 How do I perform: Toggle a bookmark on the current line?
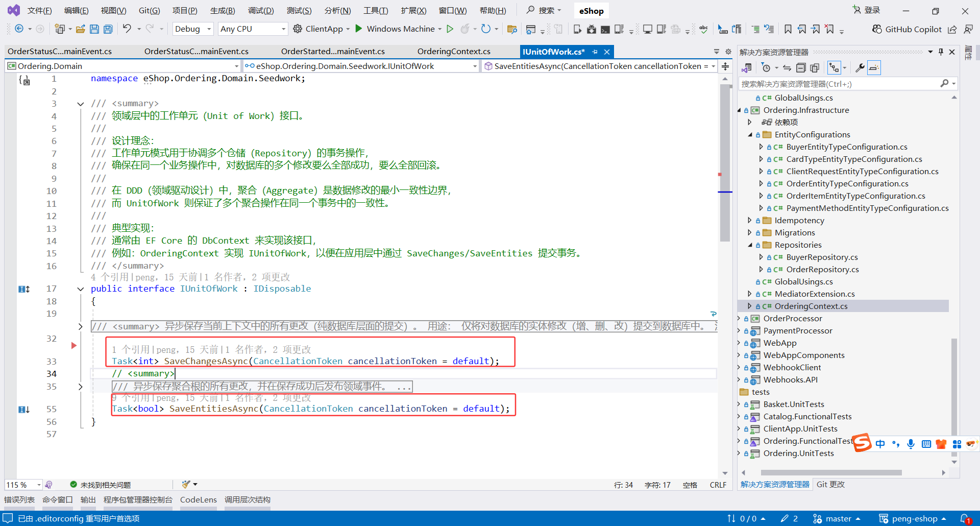(x=788, y=29)
